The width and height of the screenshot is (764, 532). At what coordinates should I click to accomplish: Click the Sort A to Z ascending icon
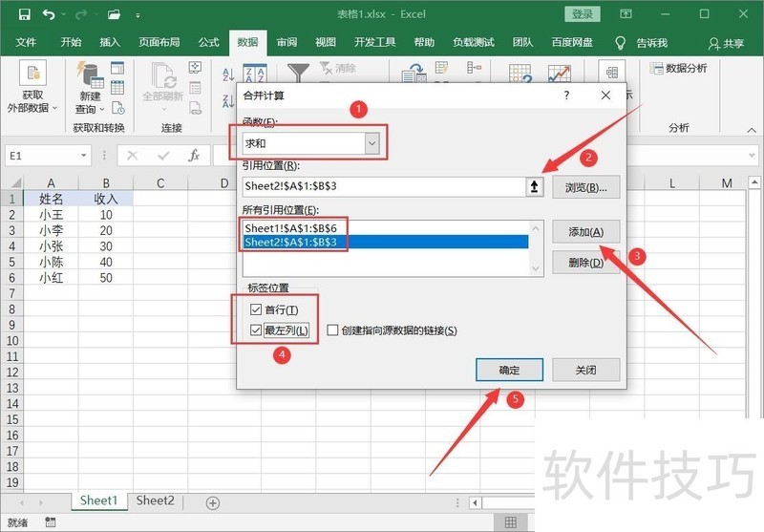pos(228,74)
